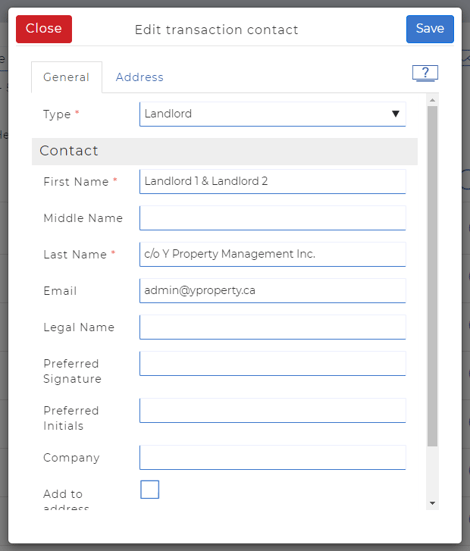Open the help monitor icon
Viewport: 470px width, 551px height.
[x=425, y=73]
